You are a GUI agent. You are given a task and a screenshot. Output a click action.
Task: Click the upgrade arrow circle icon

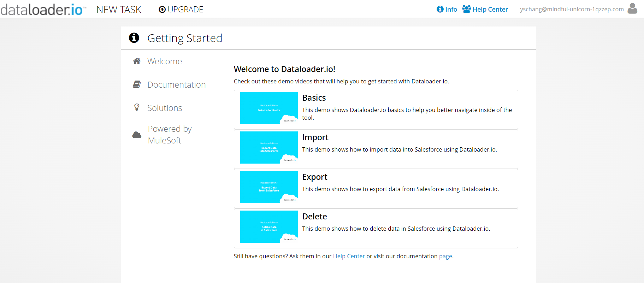click(162, 10)
